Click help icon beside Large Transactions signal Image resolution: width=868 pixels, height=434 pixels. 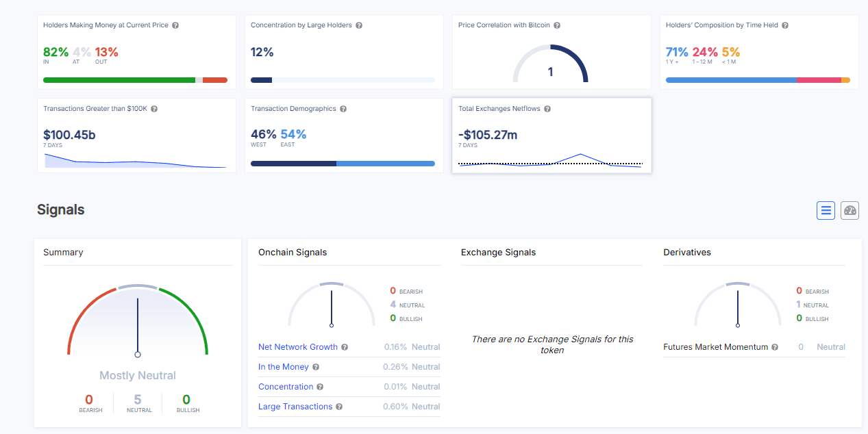[339, 407]
